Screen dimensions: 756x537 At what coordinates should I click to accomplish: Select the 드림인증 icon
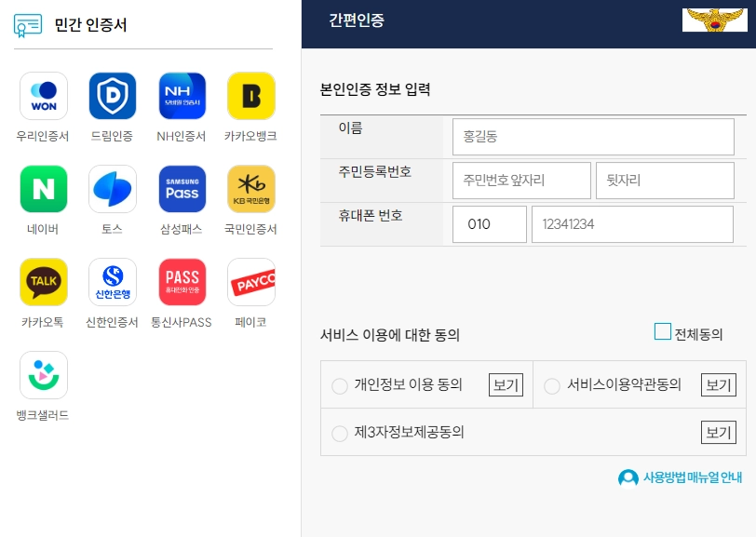click(x=112, y=96)
